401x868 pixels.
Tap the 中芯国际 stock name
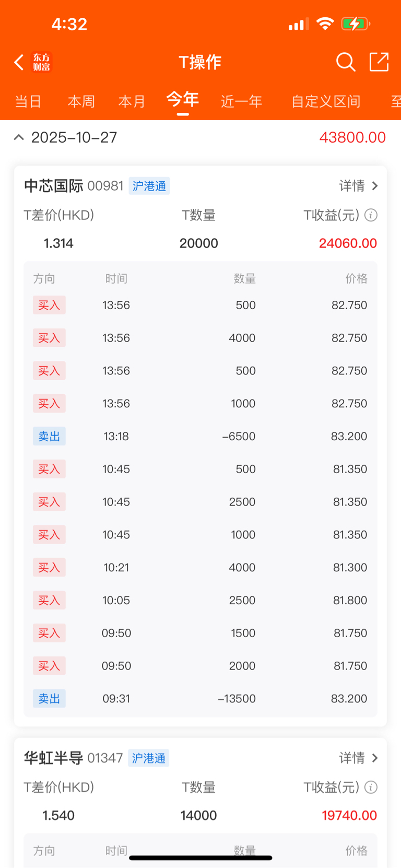(x=53, y=186)
